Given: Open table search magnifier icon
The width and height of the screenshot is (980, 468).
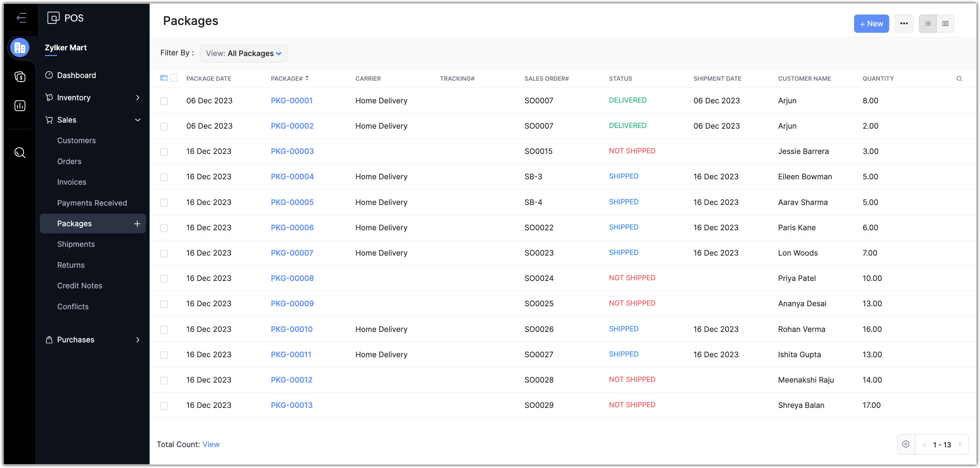Looking at the screenshot, I should [959, 79].
